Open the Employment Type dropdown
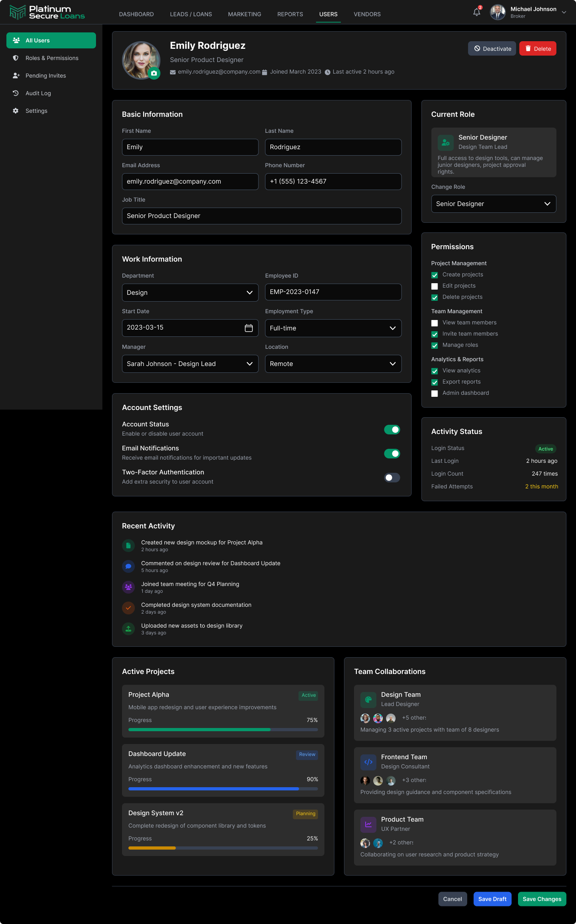 tap(333, 328)
